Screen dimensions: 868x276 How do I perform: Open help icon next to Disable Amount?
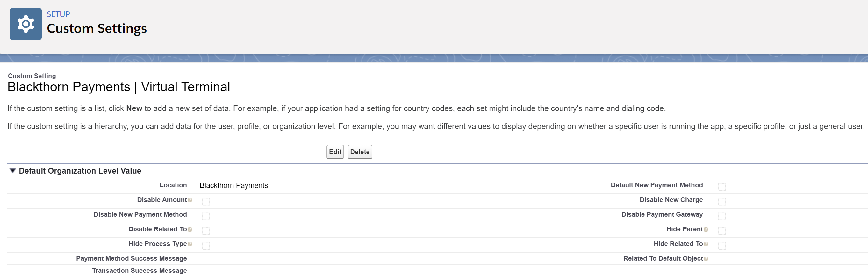tap(190, 200)
